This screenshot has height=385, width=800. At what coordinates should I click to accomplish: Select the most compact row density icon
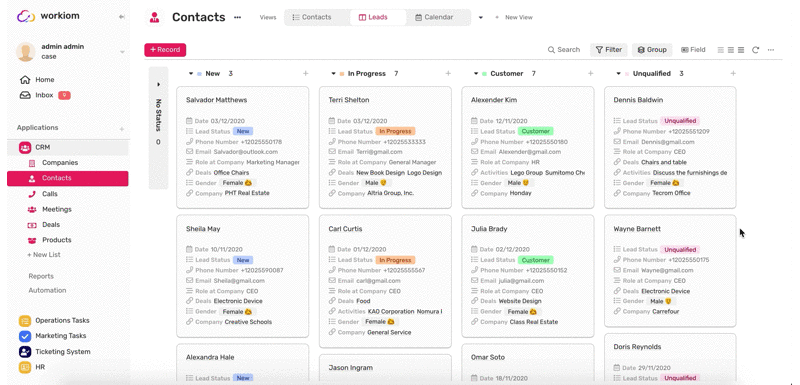click(741, 50)
